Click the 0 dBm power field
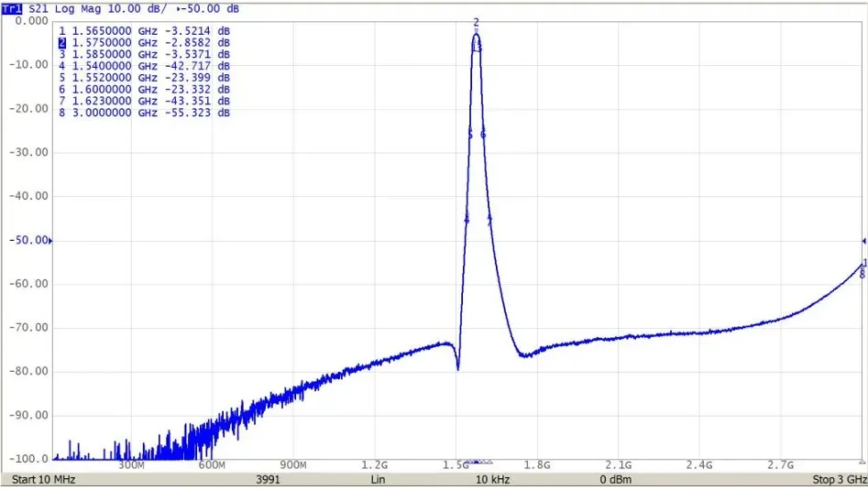The image size is (868, 490). [x=615, y=480]
